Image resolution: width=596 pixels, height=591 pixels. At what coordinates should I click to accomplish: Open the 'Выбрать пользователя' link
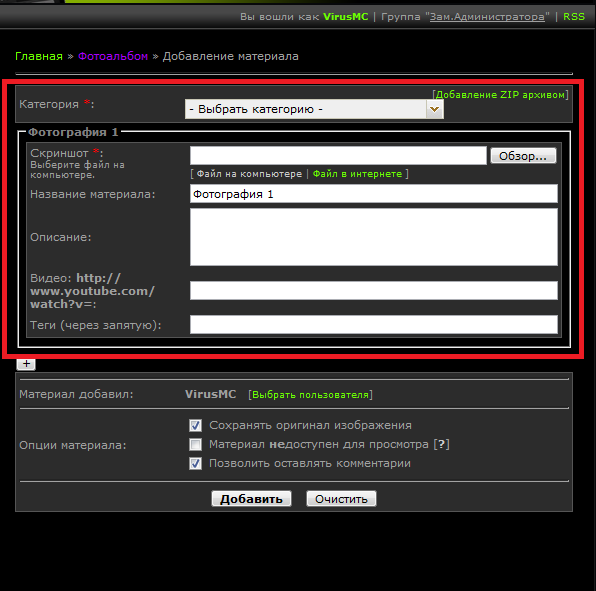point(311,395)
